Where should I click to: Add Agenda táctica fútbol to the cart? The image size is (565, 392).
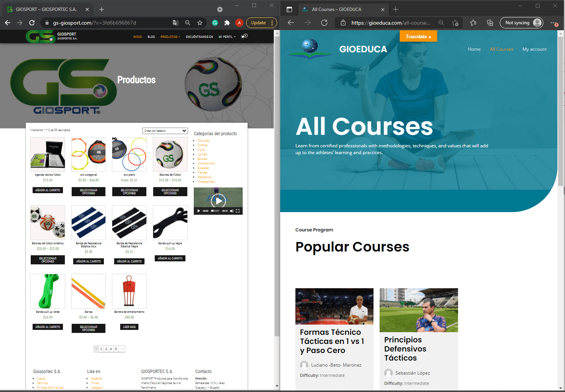(x=48, y=190)
